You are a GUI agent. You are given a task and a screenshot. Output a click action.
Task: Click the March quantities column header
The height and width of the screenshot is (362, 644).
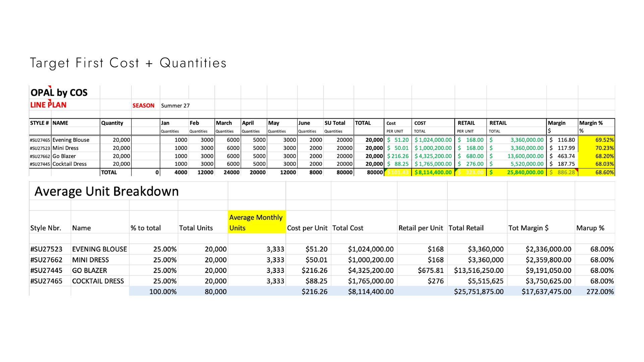tap(228, 127)
